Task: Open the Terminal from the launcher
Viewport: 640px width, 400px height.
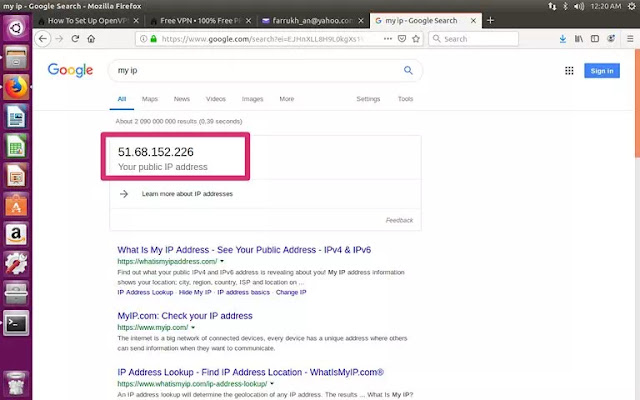Action: [x=16, y=324]
